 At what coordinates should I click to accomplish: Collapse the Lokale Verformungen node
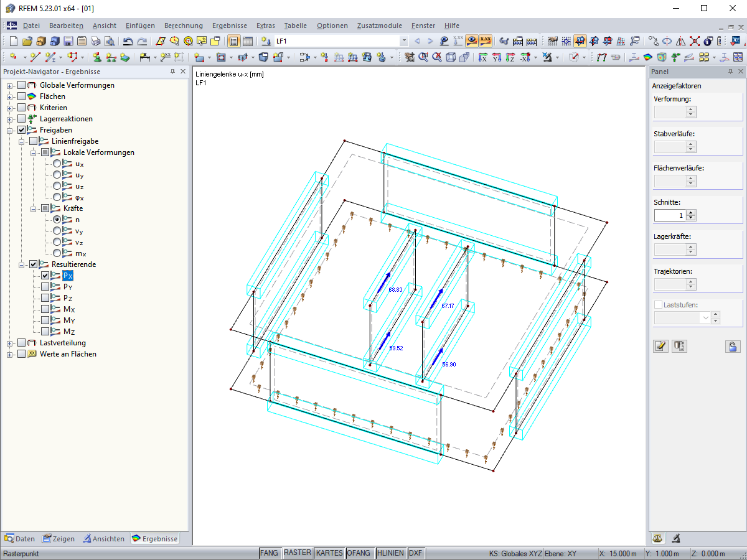click(34, 152)
